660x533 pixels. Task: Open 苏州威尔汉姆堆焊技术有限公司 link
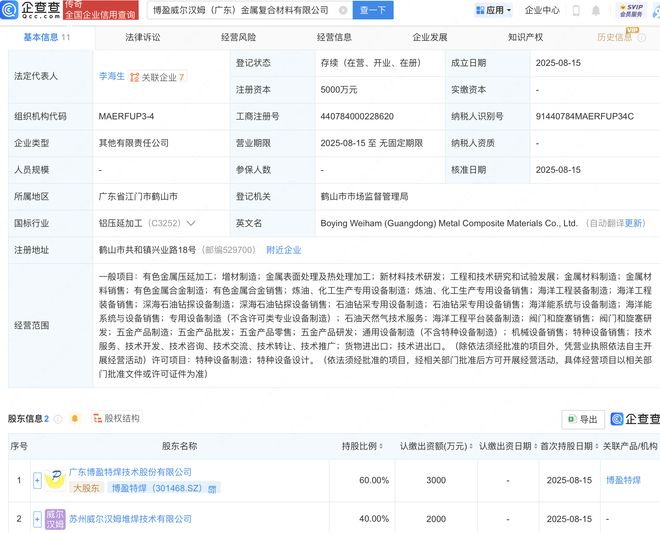[x=130, y=519]
